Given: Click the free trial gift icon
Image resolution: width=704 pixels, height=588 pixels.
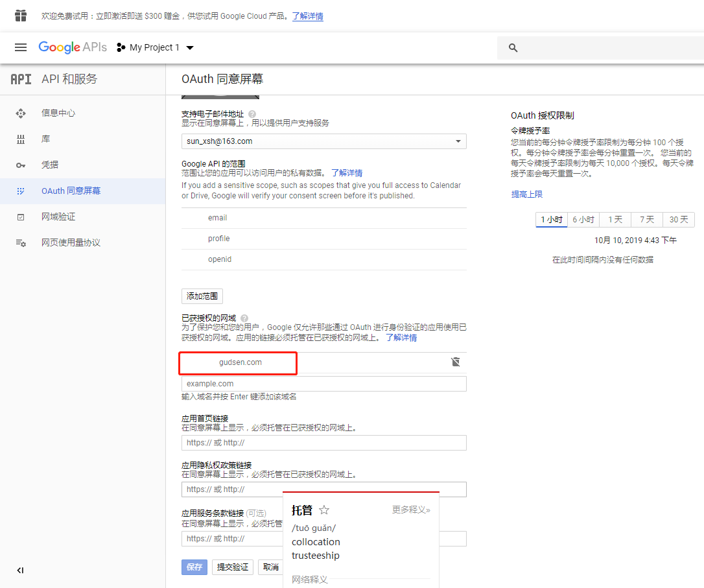Looking at the screenshot, I should pyautogui.click(x=21, y=16).
